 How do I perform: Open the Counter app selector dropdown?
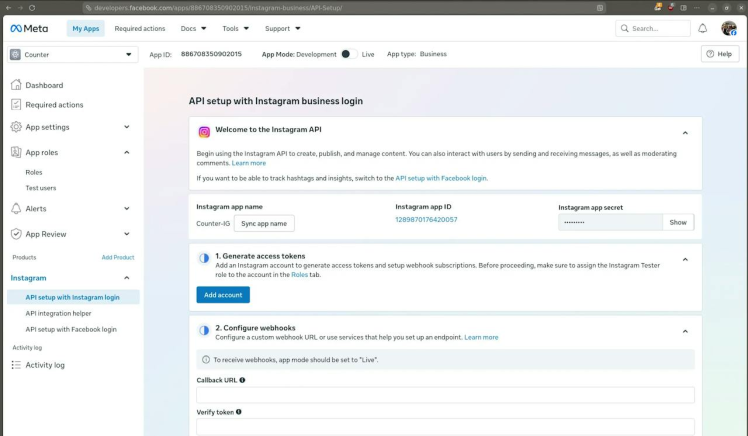coord(73,54)
